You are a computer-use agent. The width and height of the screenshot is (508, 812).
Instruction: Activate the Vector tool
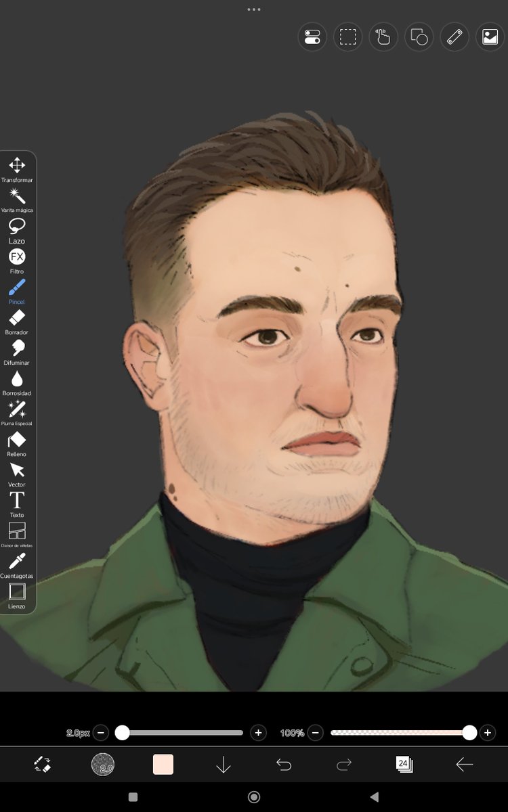click(x=17, y=474)
